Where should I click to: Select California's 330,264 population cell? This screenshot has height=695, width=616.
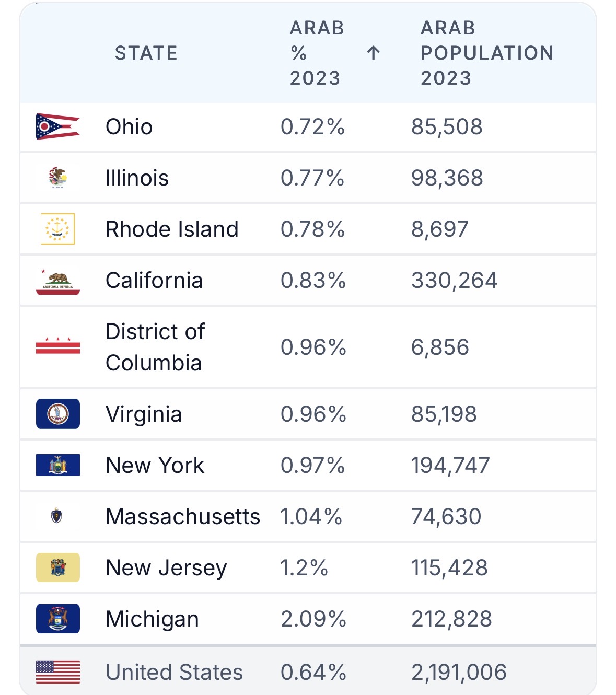pyautogui.click(x=455, y=281)
